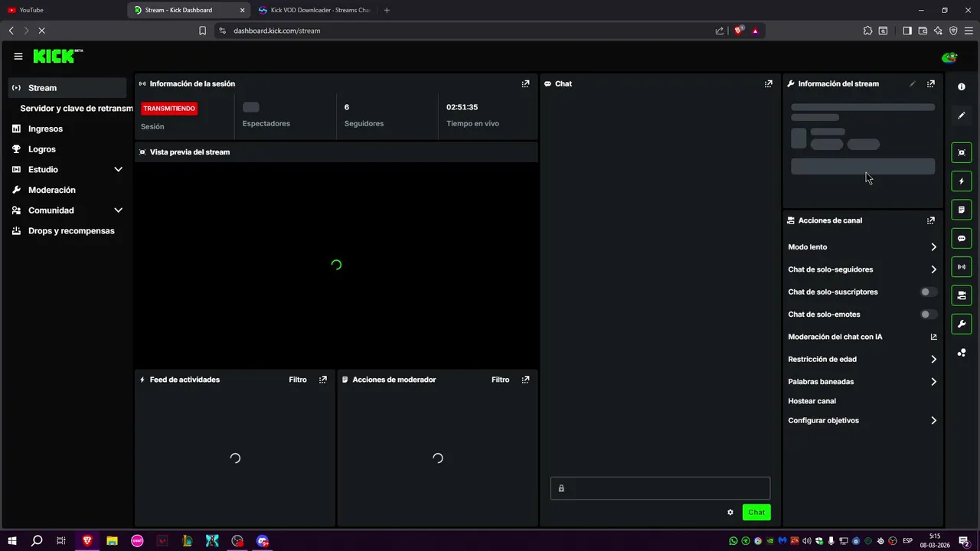Open Filtro in Acciones de moderador
980x551 pixels.
point(500,380)
